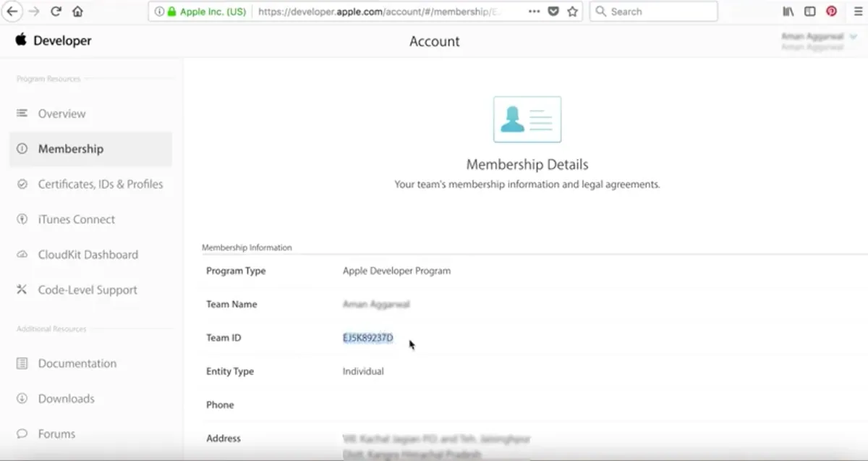
Task: Open Certificates, IDs & Profiles
Action: (101, 185)
